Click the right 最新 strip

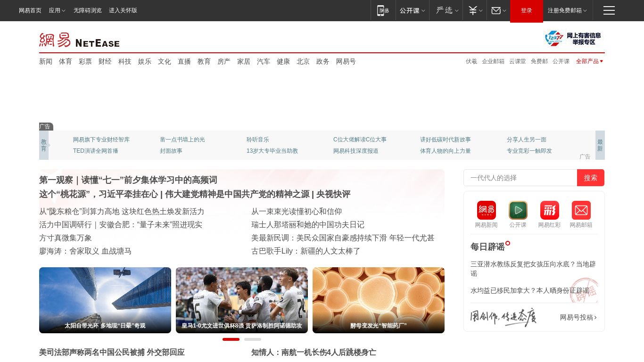pyautogui.click(x=600, y=145)
